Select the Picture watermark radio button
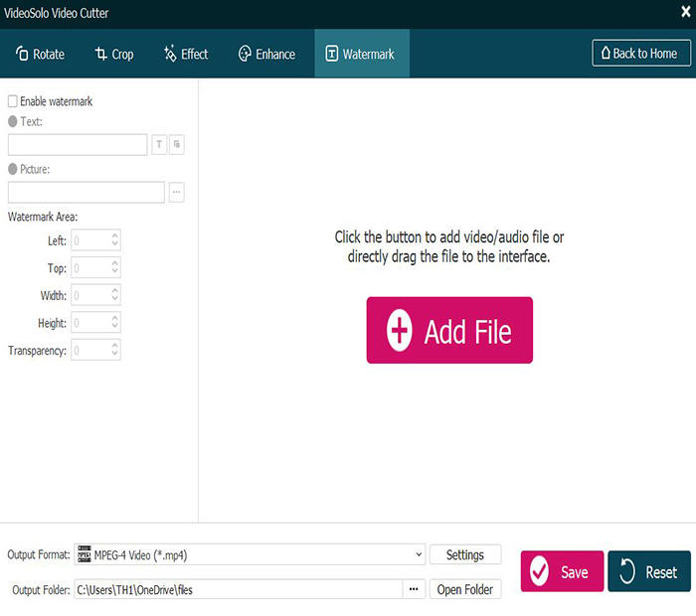This screenshot has height=616, width=696. click(x=12, y=169)
